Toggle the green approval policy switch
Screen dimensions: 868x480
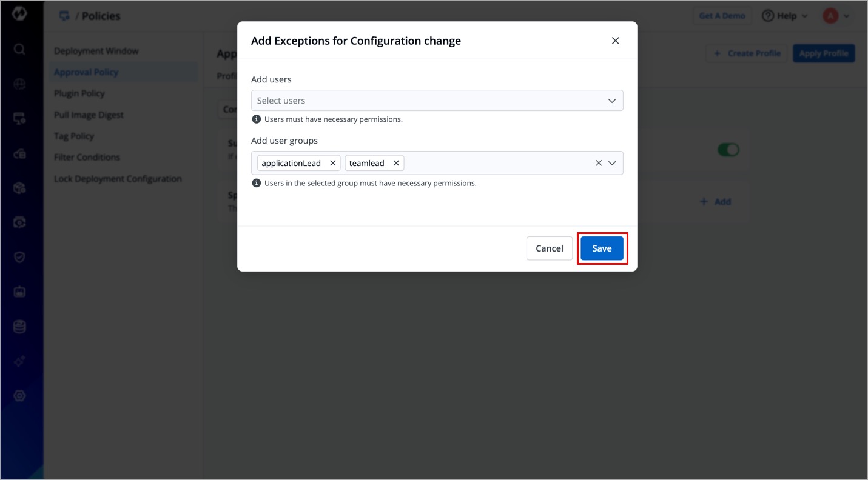point(728,150)
